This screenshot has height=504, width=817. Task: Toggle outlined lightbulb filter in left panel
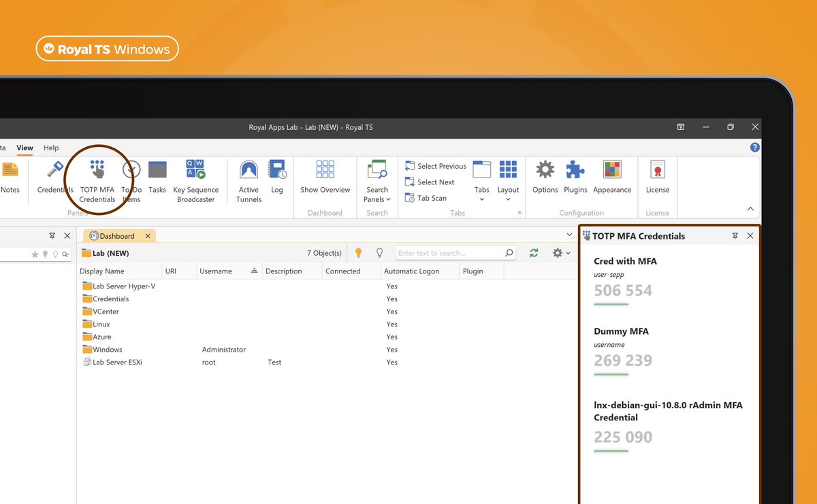[x=54, y=254]
